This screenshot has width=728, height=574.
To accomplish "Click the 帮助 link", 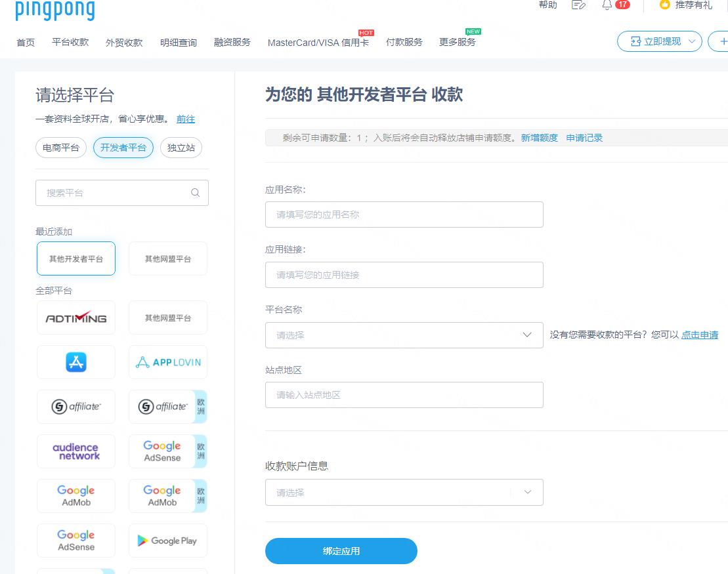I will click(x=548, y=5).
